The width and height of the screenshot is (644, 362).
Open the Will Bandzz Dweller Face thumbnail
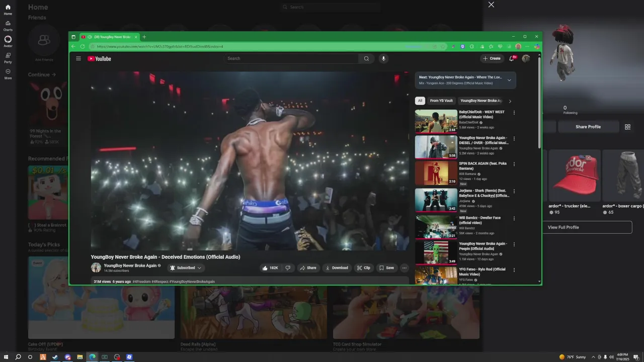(x=436, y=227)
